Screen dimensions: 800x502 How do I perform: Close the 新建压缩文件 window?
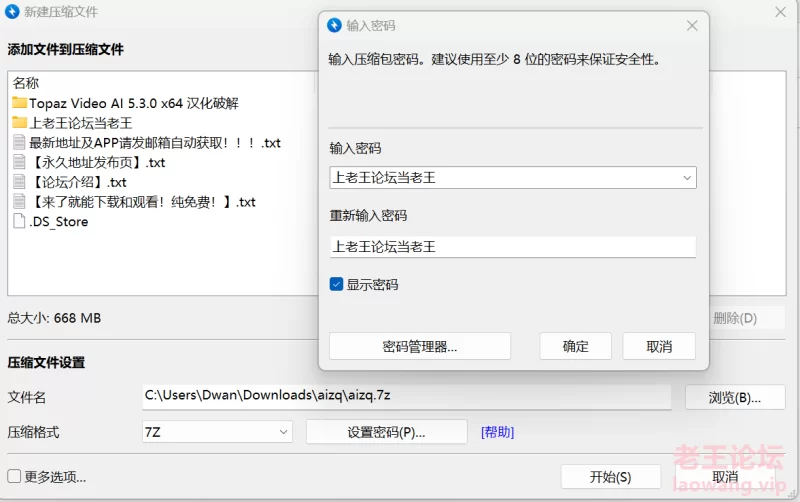(x=781, y=12)
